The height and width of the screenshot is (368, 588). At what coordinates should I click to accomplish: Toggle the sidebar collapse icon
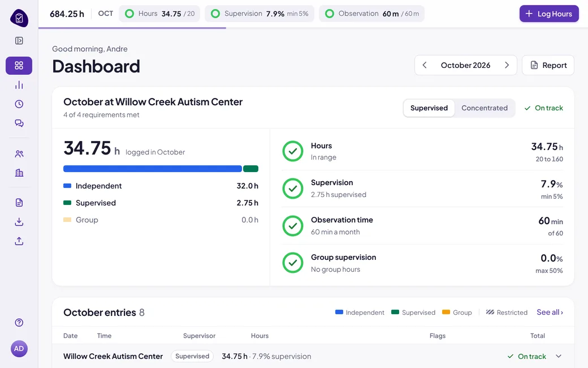pos(19,41)
